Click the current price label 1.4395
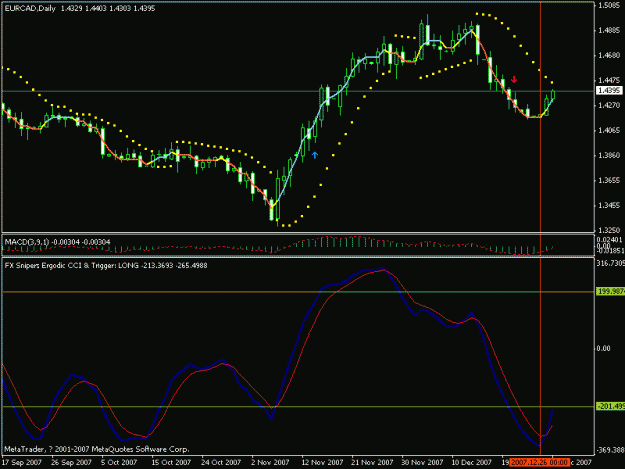Screen dimensions: 625x469 (x=609, y=90)
